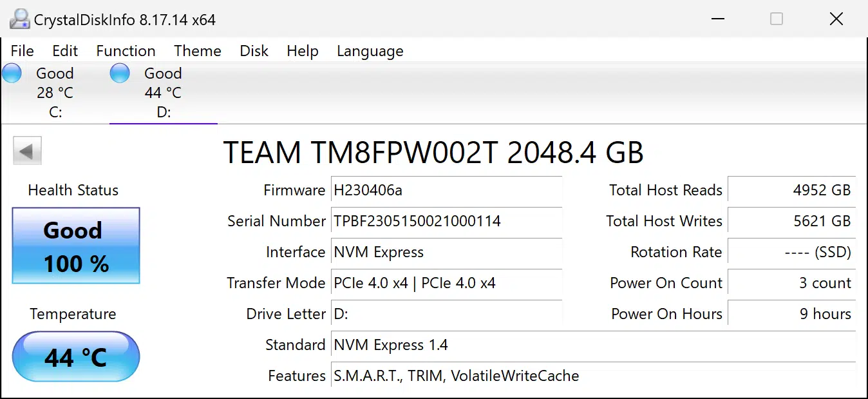Open the Disk menu
The image size is (868, 399).
(x=254, y=51)
